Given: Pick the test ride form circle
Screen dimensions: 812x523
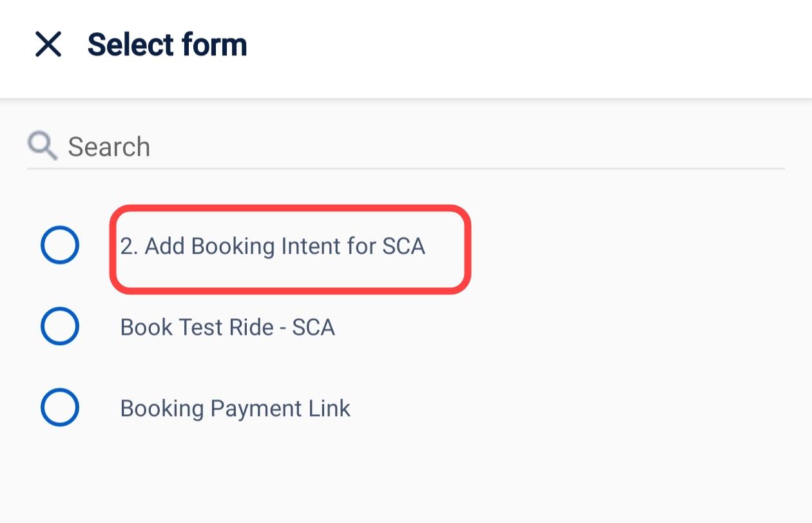Looking at the screenshot, I should tap(60, 327).
